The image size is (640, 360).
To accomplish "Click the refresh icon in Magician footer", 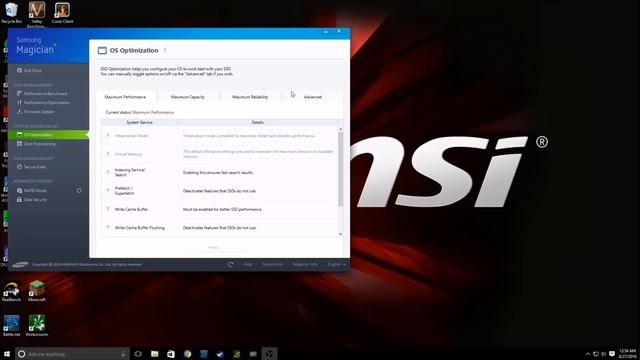I will tap(231, 264).
